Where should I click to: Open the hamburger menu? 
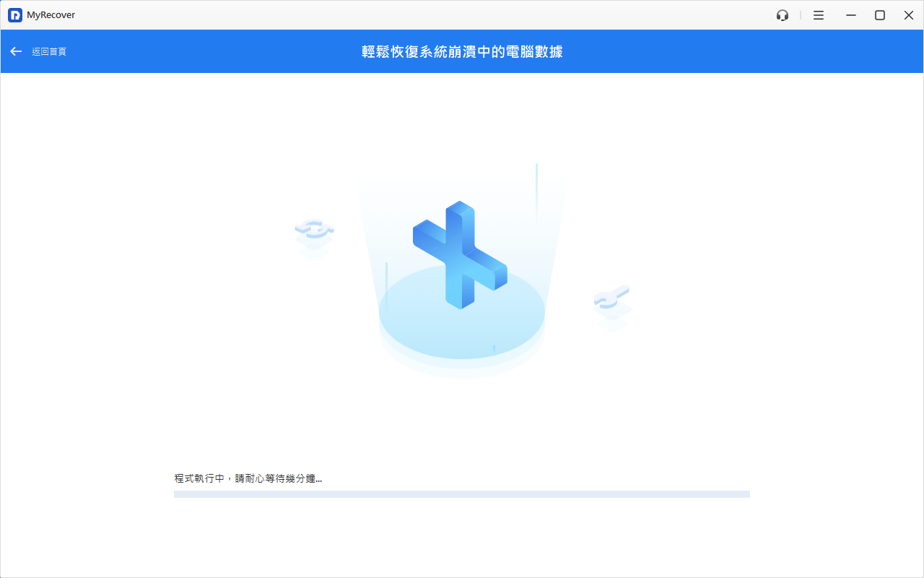(819, 15)
